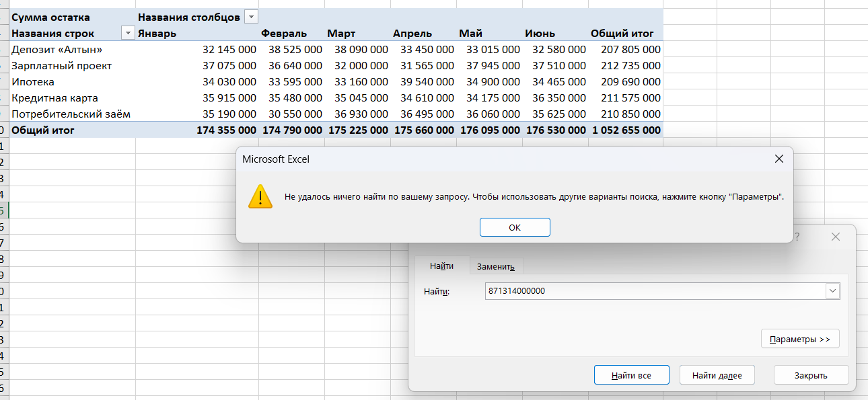Select the Май column header
The height and width of the screenshot is (400, 868).
coord(489,33)
